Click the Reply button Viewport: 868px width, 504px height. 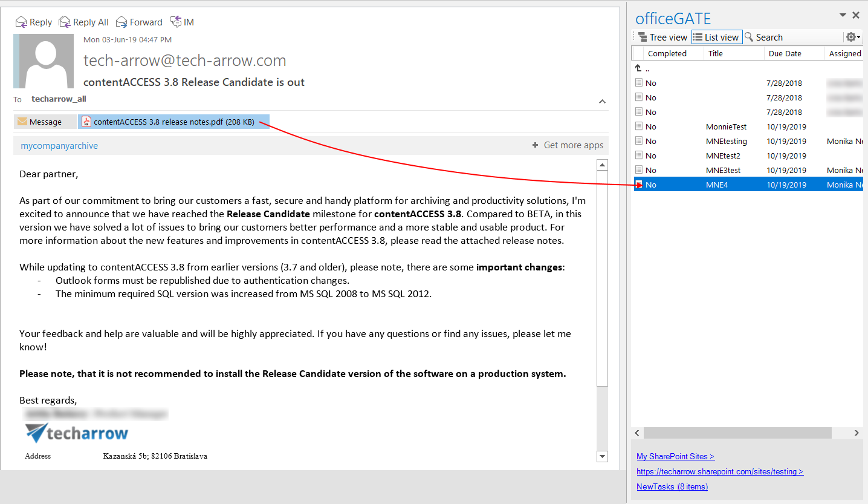point(33,22)
